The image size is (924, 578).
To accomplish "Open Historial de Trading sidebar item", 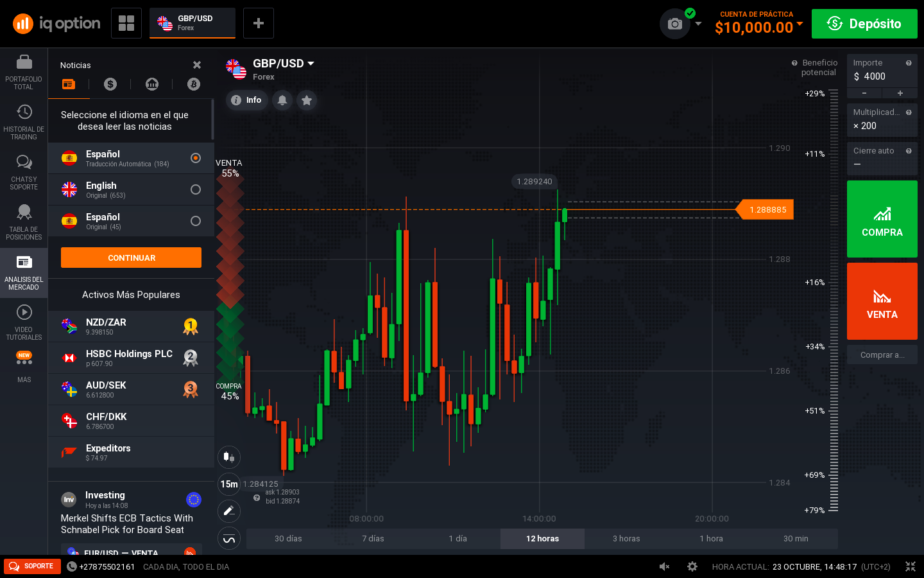I will 24,123.
